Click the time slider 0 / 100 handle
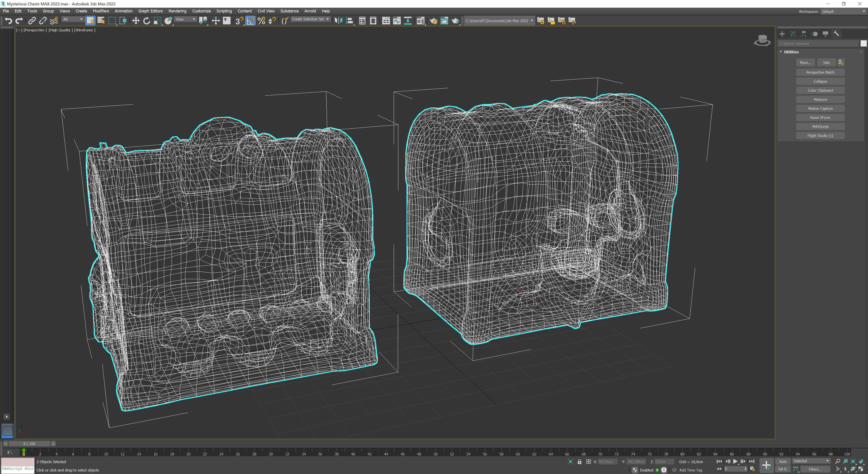868x474 pixels. point(29,444)
